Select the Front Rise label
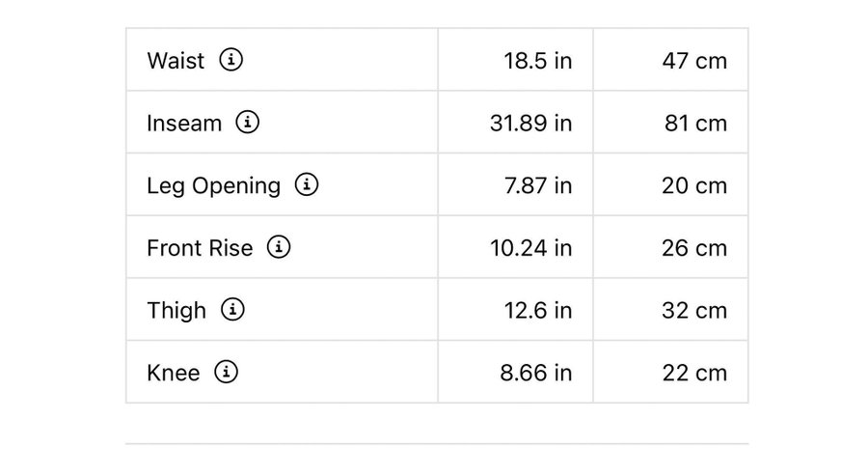The image size is (868, 475). tap(200, 248)
